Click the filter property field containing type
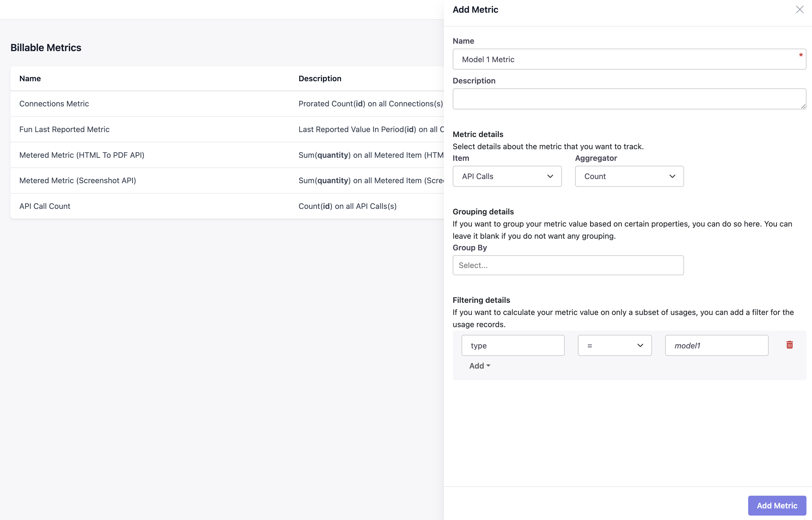Screen dimensions: 812x520 512,345
